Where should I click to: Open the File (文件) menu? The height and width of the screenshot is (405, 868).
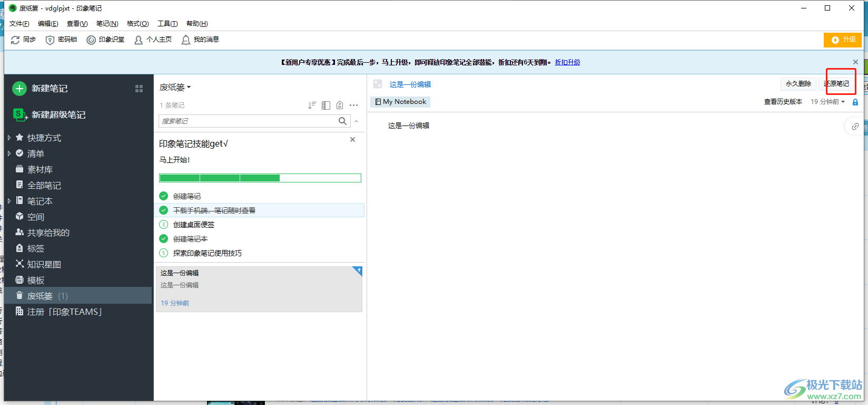coord(19,24)
